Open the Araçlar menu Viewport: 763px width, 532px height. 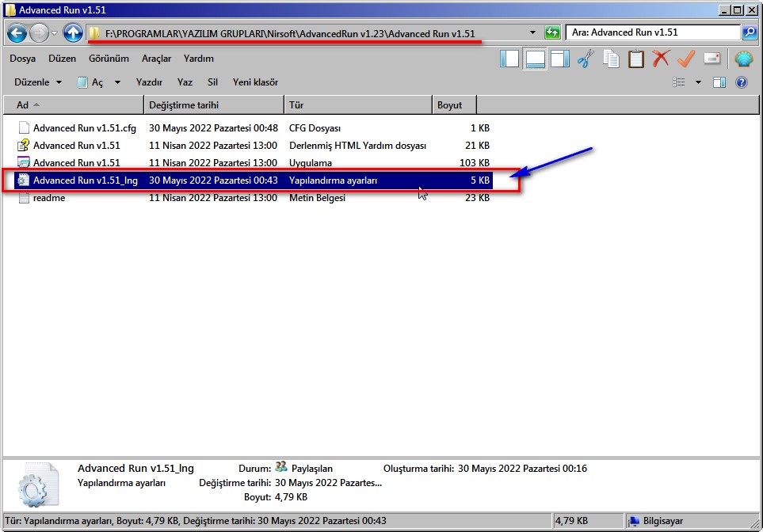tap(156, 59)
